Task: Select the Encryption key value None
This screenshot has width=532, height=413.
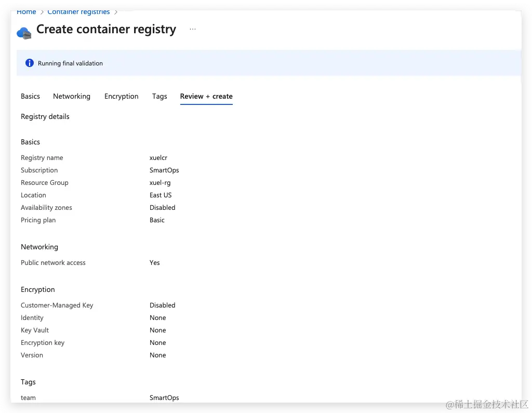Action: (x=158, y=343)
